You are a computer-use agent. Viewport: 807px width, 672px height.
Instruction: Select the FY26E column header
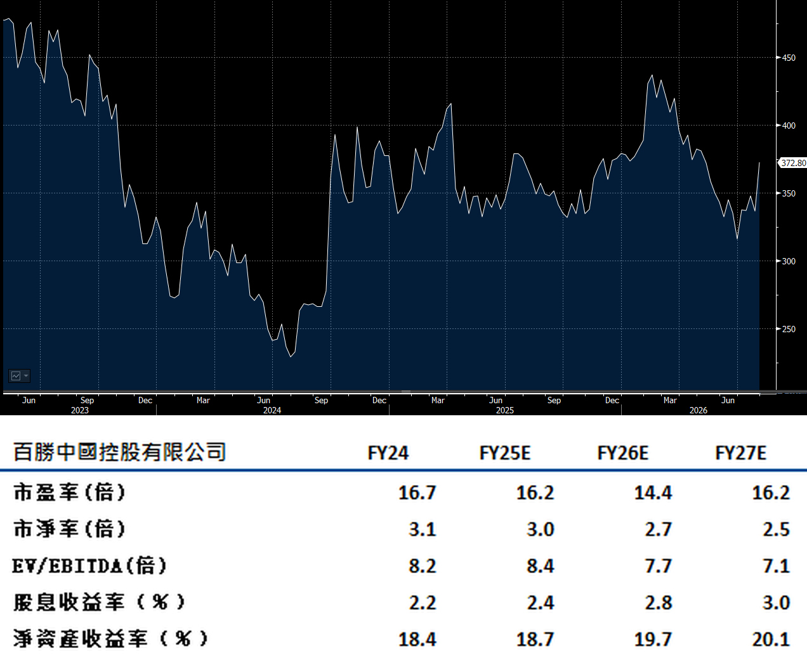(x=623, y=453)
